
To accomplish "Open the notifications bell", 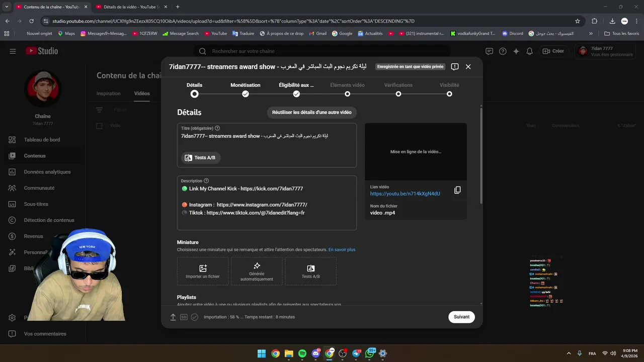I will [x=529, y=51].
